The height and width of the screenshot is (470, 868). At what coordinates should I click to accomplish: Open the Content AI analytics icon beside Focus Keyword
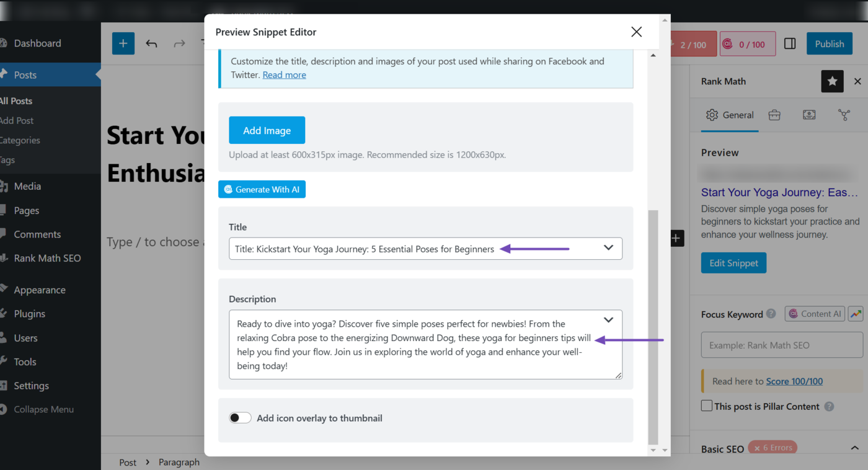(x=856, y=314)
